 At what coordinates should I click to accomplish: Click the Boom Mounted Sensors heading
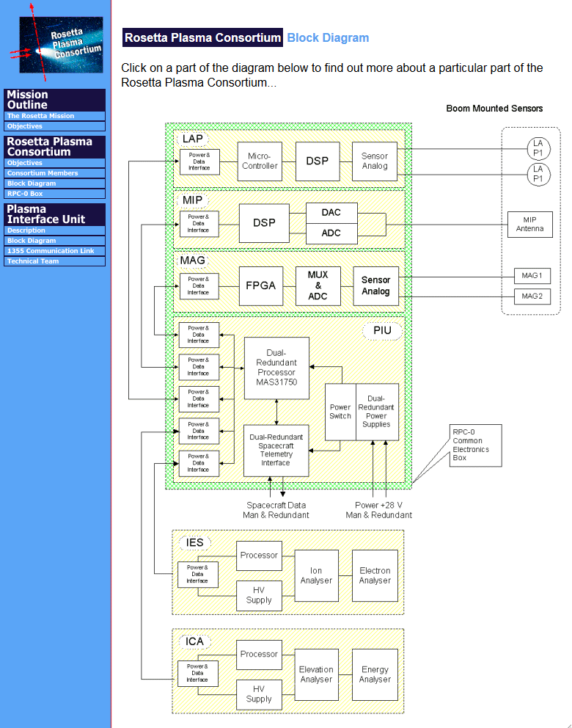click(x=494, y=109)
